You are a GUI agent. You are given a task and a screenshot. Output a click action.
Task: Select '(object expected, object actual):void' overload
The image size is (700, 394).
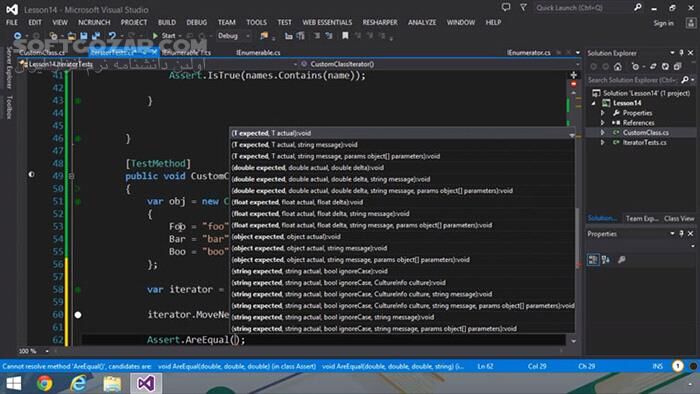pos(402,237)
